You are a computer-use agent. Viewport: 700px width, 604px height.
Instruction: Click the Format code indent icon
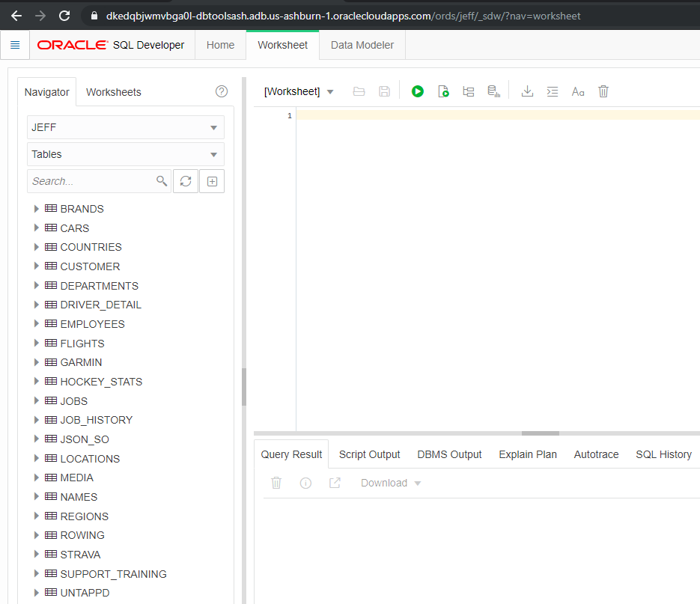point(553,91)
